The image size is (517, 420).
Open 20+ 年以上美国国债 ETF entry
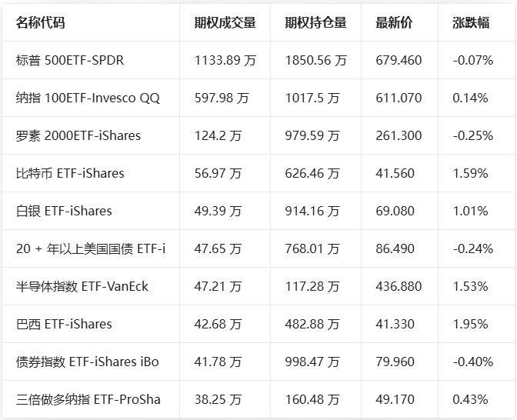91,248
